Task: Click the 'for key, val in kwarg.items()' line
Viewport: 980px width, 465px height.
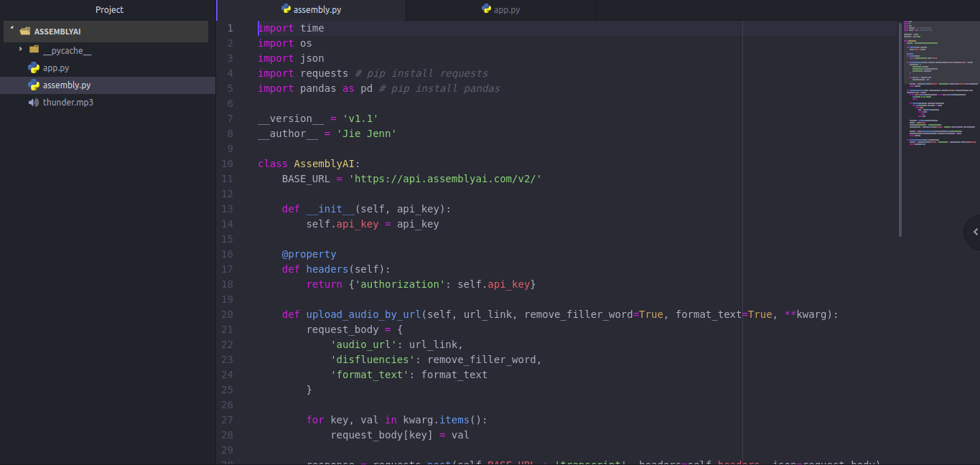Action: tap(397, 420)
